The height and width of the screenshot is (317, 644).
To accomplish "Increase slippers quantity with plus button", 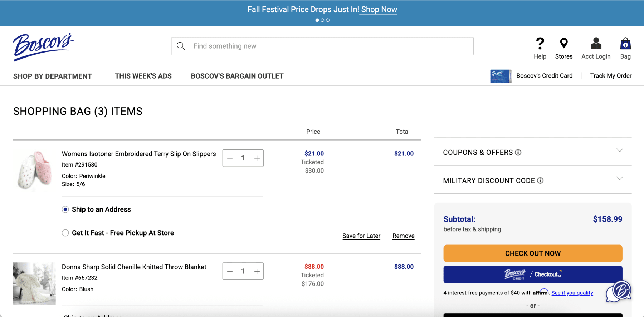I will click(257, 158).
